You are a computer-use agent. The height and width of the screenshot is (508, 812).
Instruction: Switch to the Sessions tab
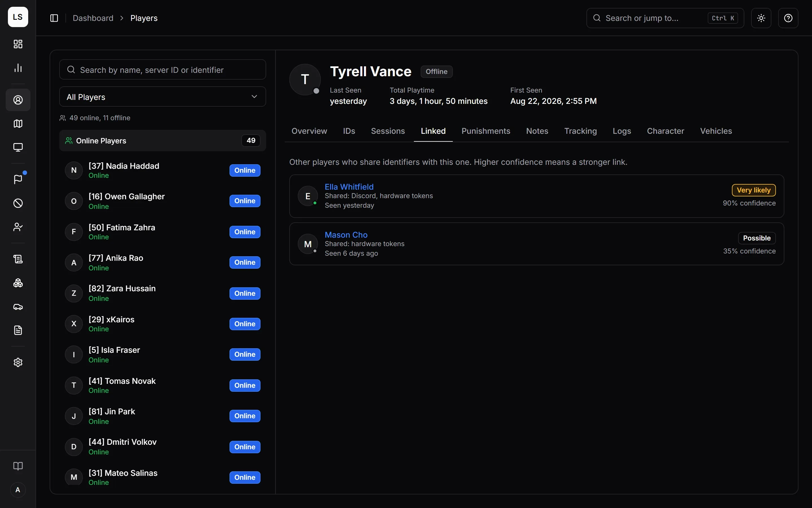(x=388, y=131)
